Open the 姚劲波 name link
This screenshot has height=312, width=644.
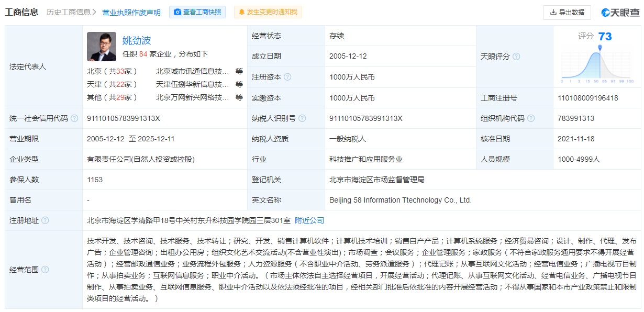point(137,40)
